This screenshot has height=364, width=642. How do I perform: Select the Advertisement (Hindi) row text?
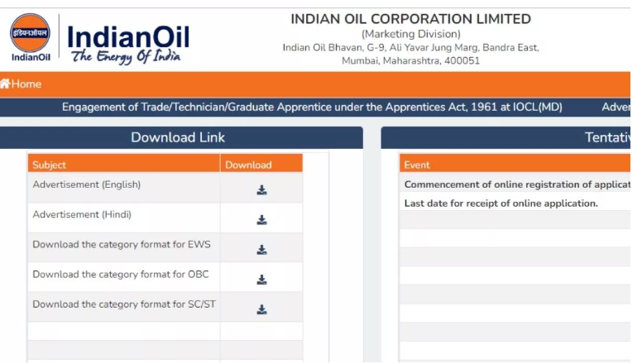pos(82,214)
